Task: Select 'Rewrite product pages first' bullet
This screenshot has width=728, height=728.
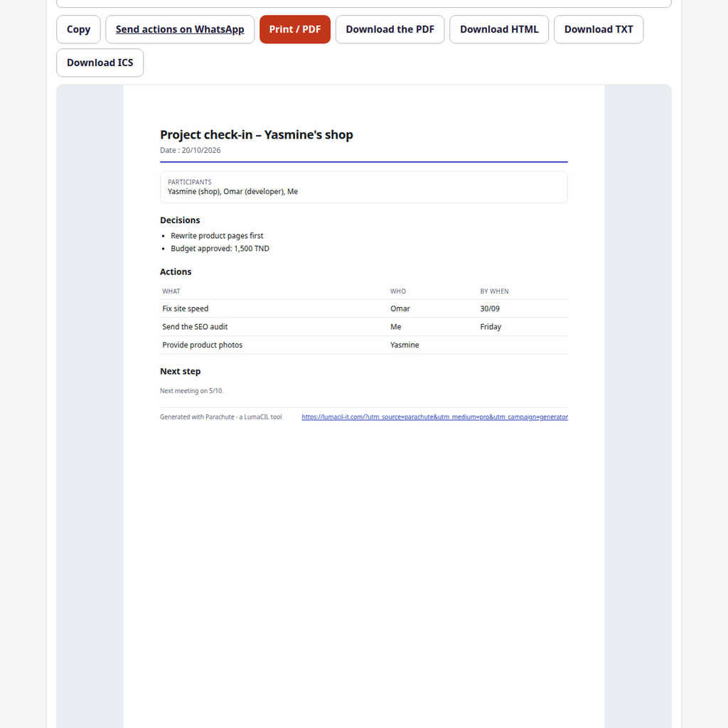Action: (217, 236)
